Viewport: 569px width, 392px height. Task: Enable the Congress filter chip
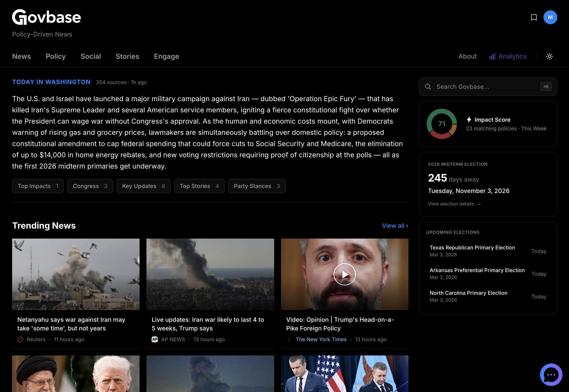(x=90, y=186)
